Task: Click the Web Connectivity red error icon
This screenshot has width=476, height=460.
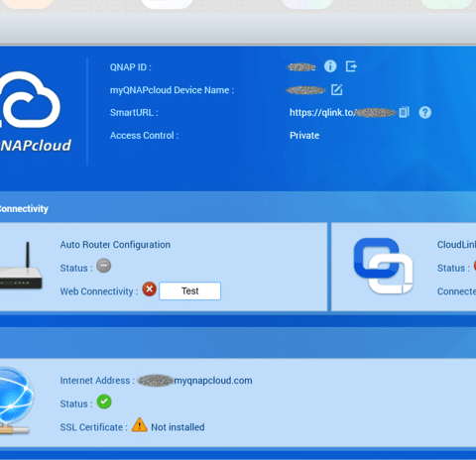Action: [x=149, y=289]
